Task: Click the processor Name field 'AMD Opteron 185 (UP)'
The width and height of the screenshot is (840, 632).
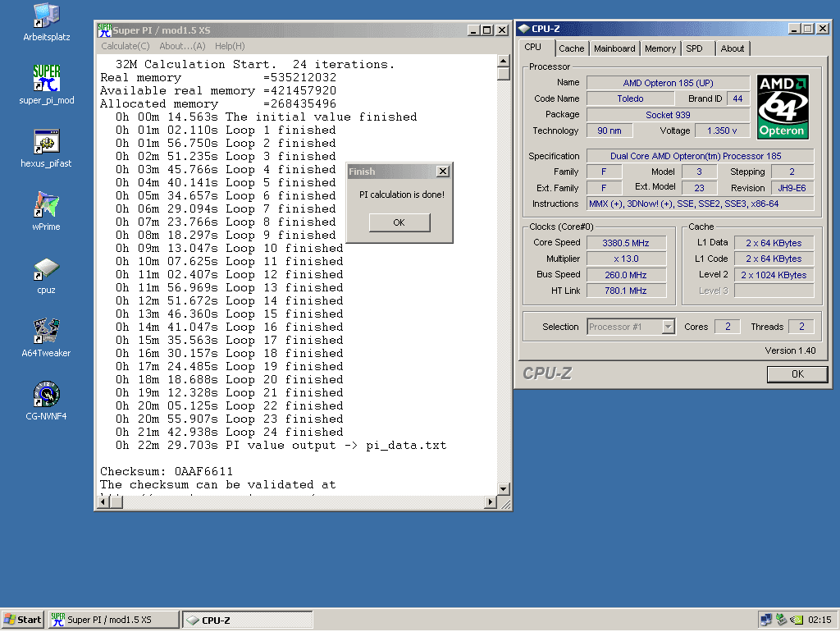Action: pyautogui.click(x=668, y=83)
